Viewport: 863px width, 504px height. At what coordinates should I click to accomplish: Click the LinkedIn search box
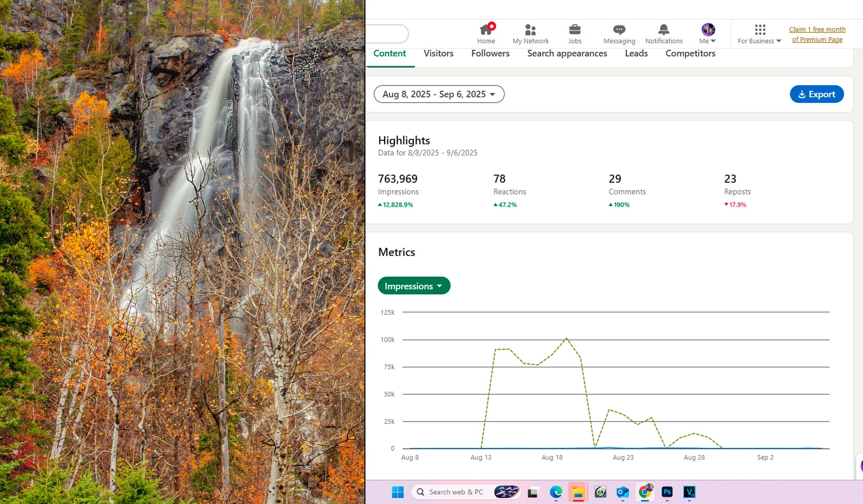pyautogui.click(x=387, y=34)
